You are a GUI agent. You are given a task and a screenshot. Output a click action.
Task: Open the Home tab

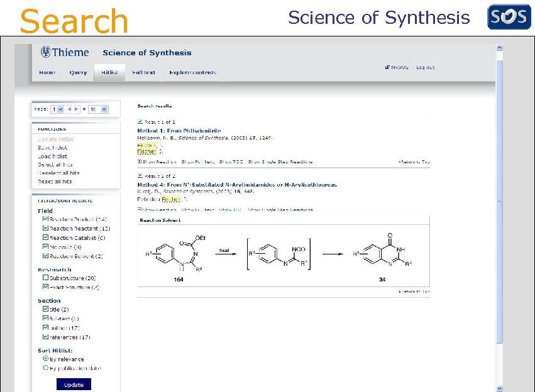tap(47, 72)
